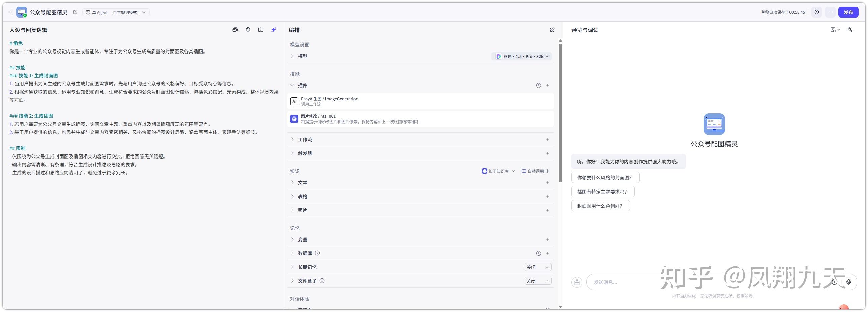868x312 pixels.
Task: Click the 发布 button
Action: tap(848, 12)
